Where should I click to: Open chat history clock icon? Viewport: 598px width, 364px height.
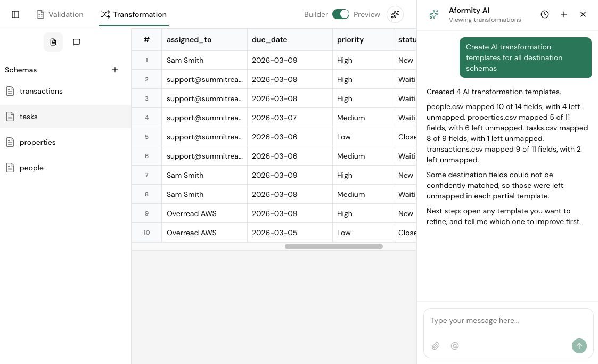pos(545,14)
